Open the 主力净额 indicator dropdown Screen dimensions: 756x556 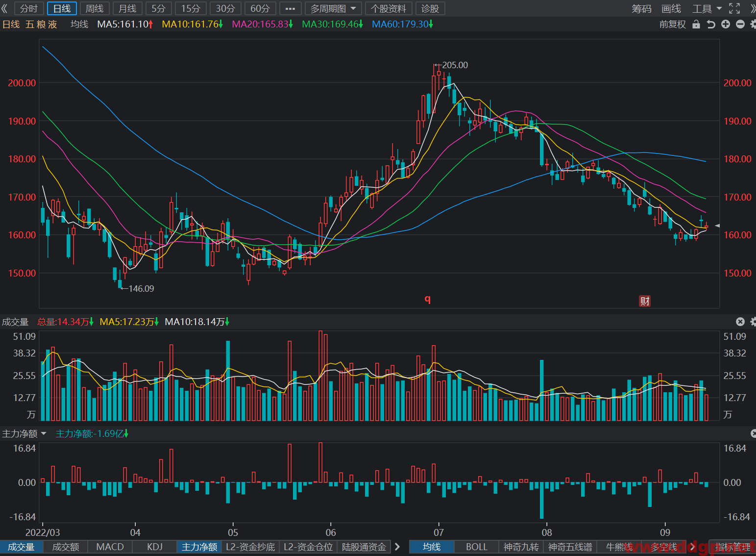[x=24, y=433]
